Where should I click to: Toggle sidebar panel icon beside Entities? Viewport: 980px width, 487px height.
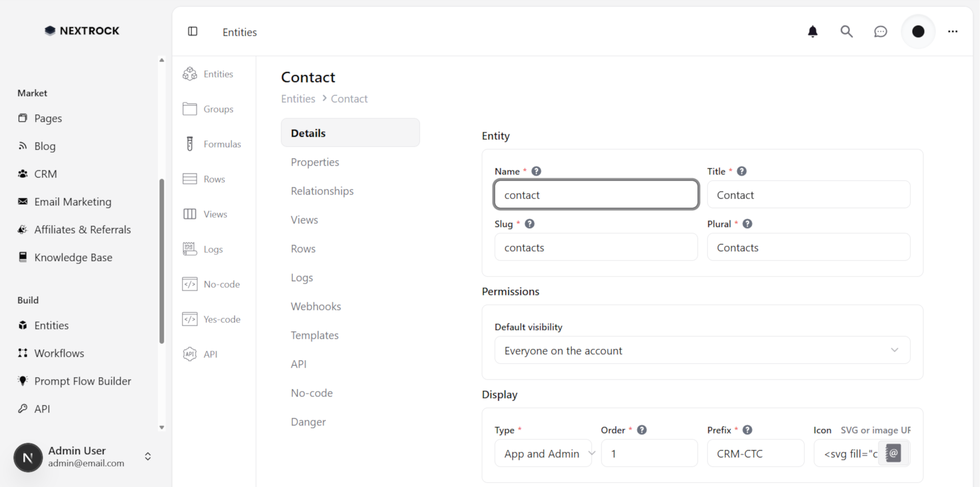click(193, 31)
